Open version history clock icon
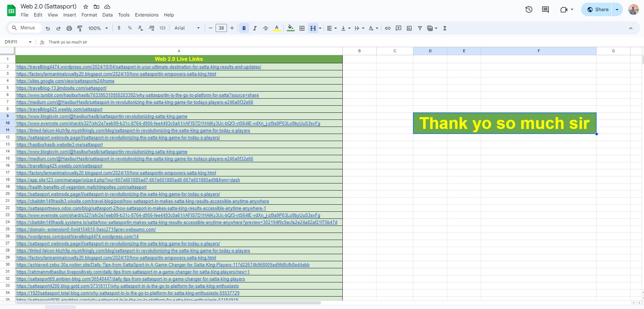Screen dimensions: 644x309 529,9
